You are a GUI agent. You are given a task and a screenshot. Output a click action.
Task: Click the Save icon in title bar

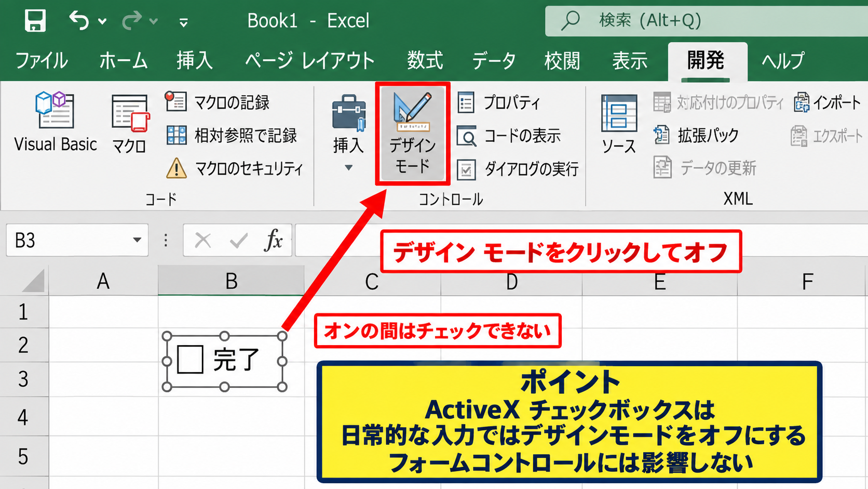35,21
